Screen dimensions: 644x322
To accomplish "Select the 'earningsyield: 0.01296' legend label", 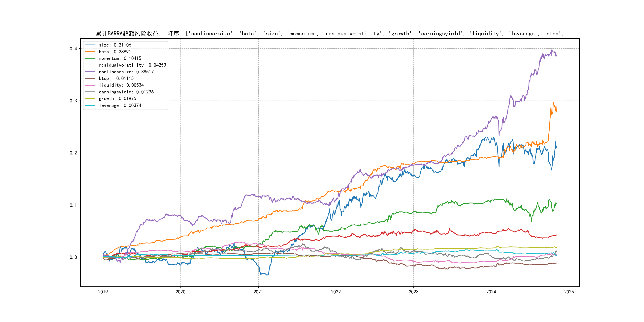I will coord(126,92).
